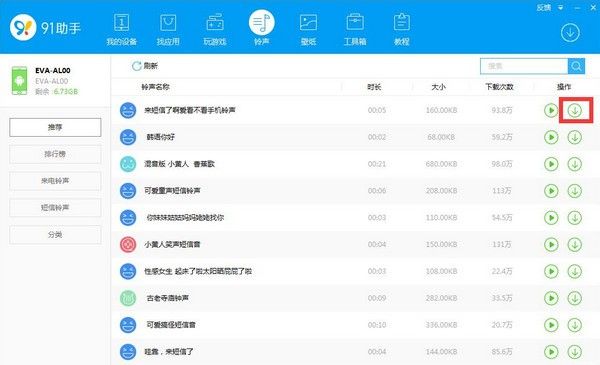Open the 来电铃声 category
This screenshot has height=365, width=600.
tap(55, 181)
